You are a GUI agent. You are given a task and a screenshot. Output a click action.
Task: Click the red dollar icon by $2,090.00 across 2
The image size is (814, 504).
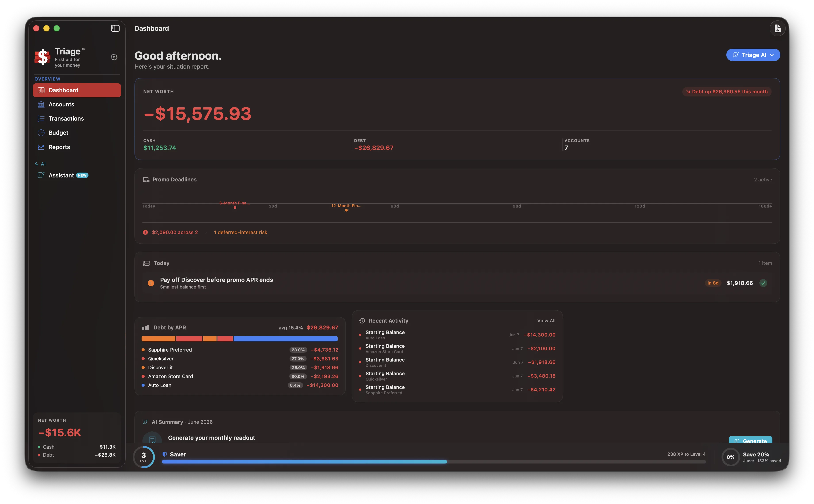coord(145,232)
